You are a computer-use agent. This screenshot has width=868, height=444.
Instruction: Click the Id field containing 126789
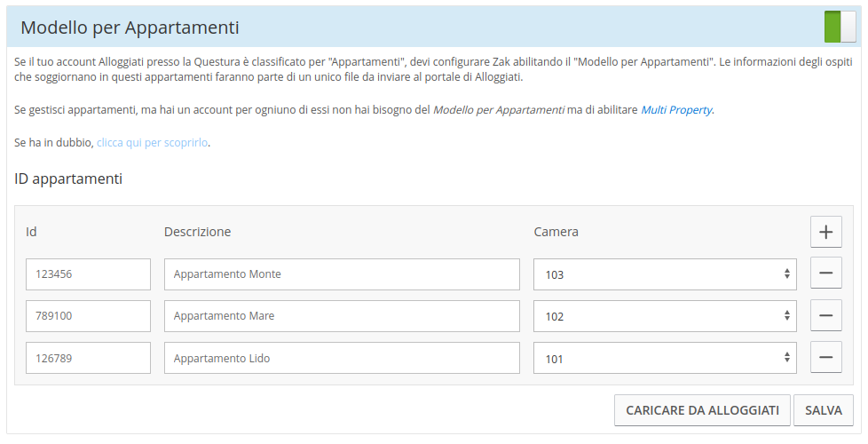coord(88,359)
